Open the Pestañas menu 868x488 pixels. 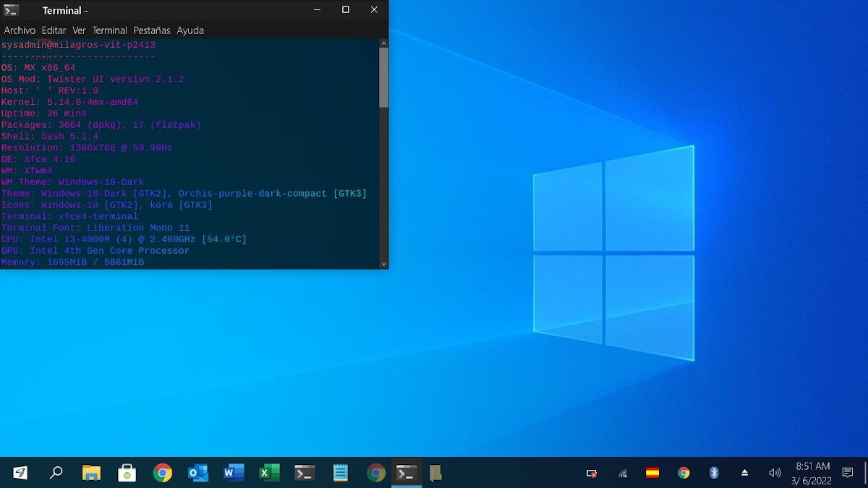click(152, 30)
